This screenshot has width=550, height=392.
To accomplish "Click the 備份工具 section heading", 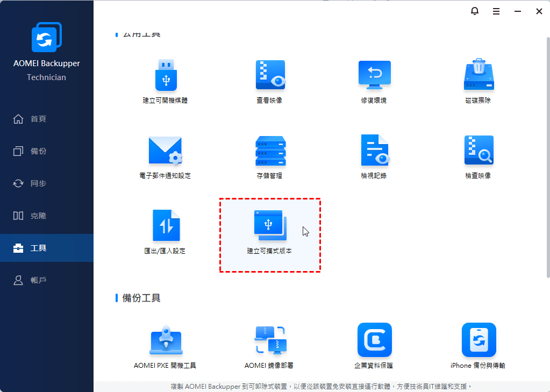I will (x=141, y=298).
